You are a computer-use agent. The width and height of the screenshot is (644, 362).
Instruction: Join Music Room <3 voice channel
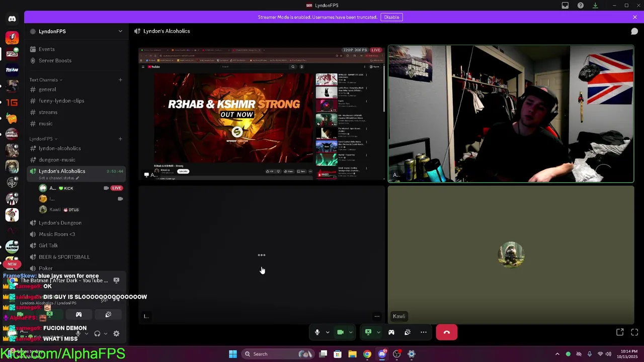tap(76, 234)
